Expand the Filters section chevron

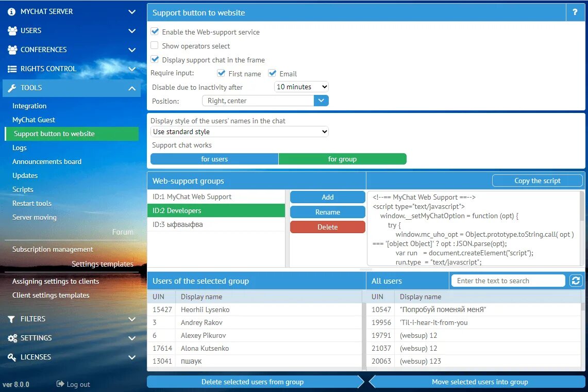click(132, 319)
